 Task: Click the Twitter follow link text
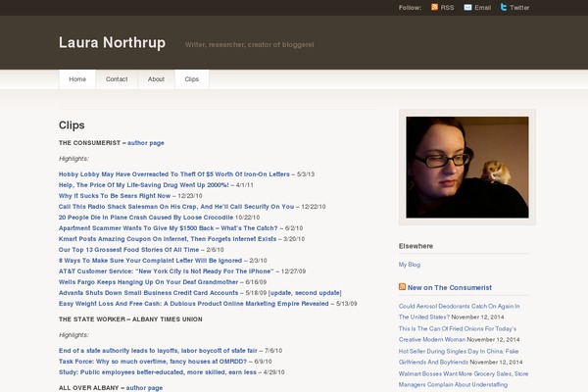click(519, 8)
